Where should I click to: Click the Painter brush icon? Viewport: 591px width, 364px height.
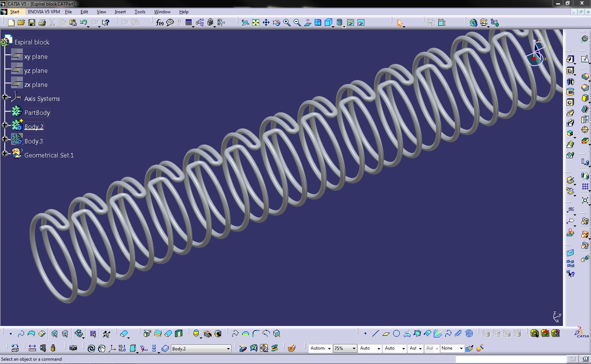(469, 348)
